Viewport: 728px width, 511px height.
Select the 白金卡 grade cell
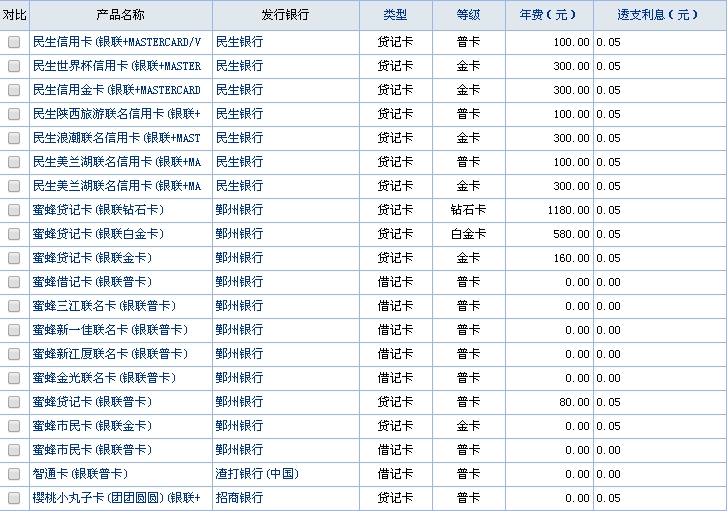[468, 234]
